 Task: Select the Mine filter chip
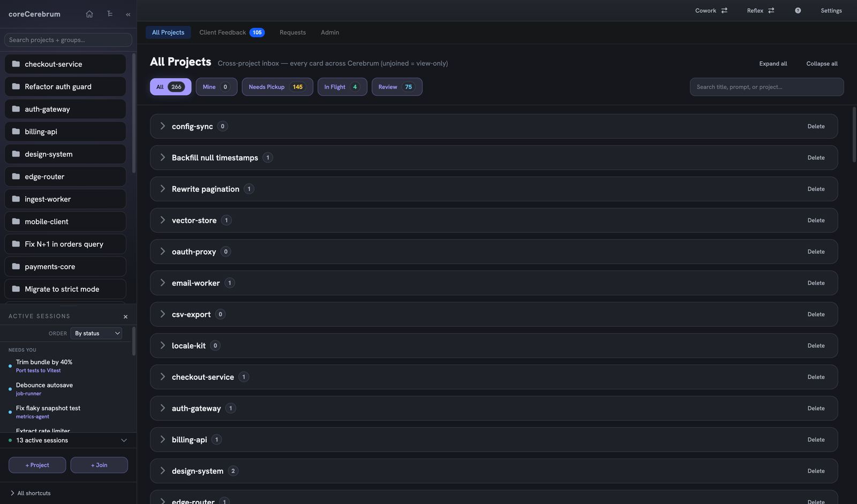pyautogui.click(x=217, y=87)
